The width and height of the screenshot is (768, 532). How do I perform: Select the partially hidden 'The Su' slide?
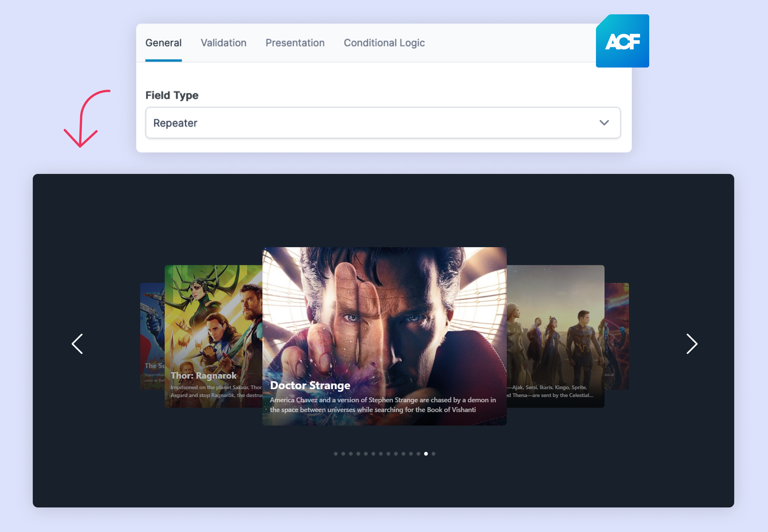click(x=153, y=336)
